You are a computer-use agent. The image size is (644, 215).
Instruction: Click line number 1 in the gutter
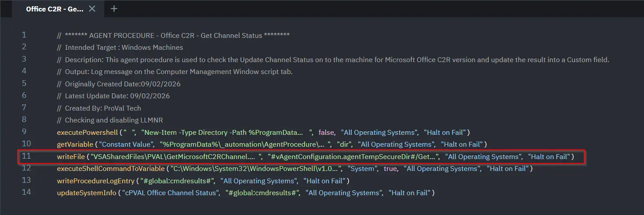(24, 35)
